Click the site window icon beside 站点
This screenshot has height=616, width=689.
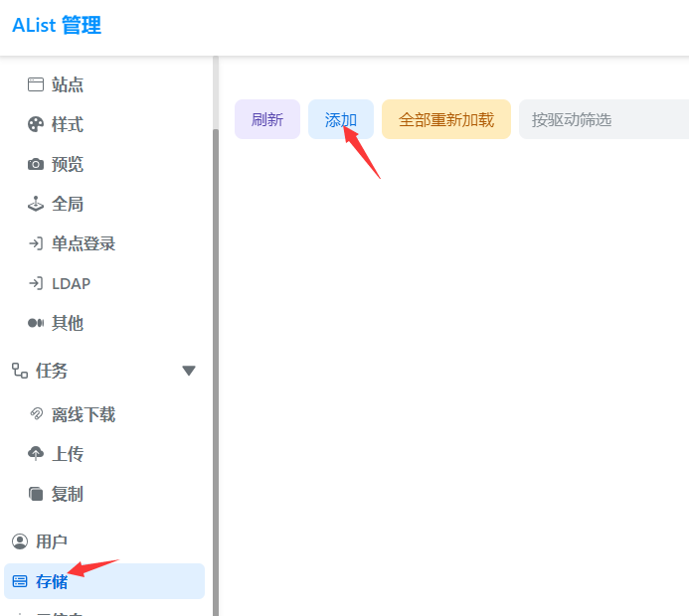pos(36,84)
